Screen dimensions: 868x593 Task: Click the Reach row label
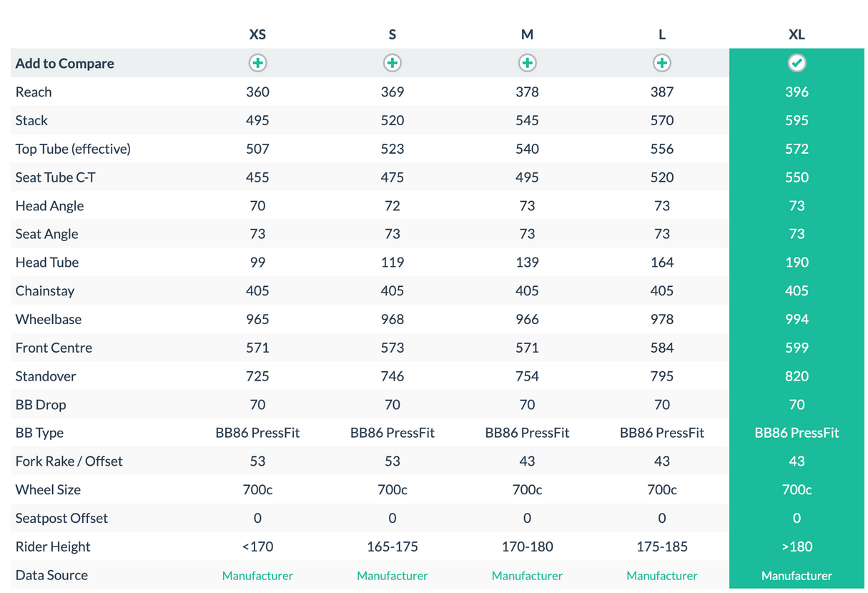click(34, 92)
